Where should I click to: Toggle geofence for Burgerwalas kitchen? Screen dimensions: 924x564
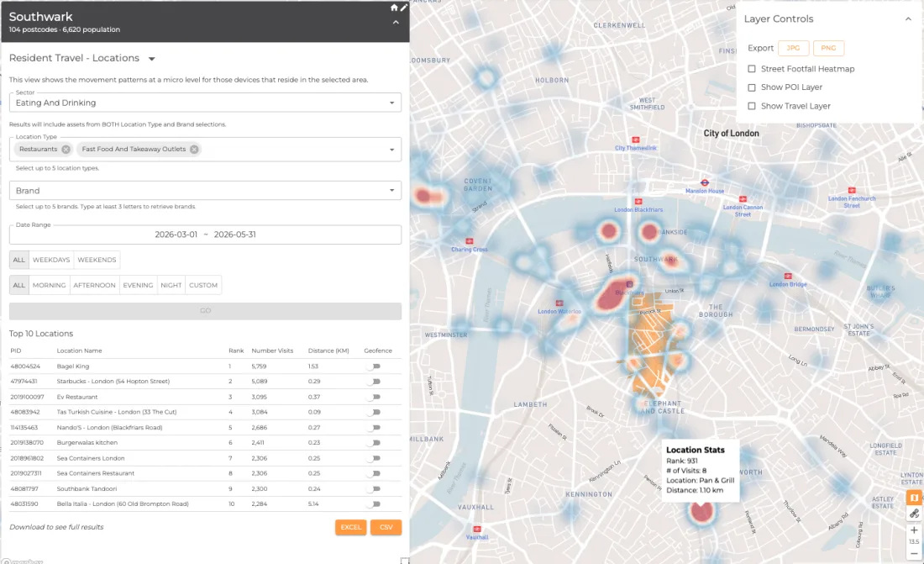click(374, 442)
